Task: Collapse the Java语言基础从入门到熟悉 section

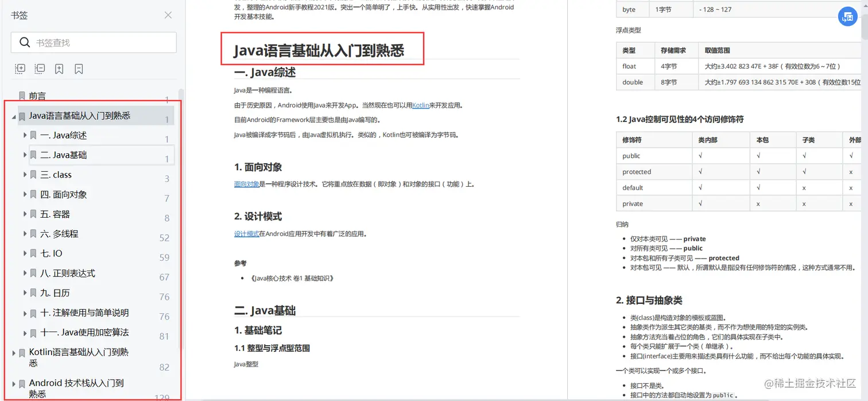Action: point(13,115)
